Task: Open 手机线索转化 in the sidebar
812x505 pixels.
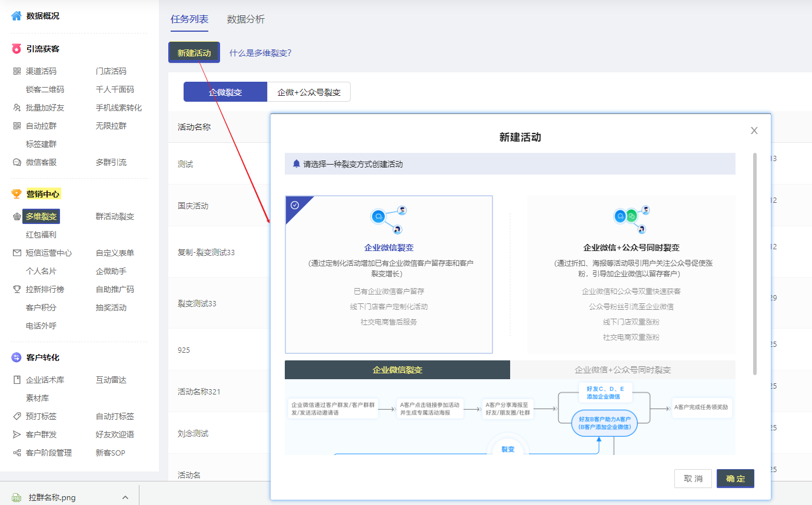Action: 119,108
